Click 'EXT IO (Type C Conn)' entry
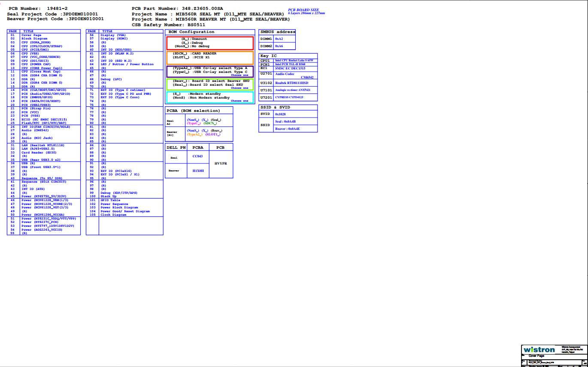588x367 pixels. tap(120, 97)
